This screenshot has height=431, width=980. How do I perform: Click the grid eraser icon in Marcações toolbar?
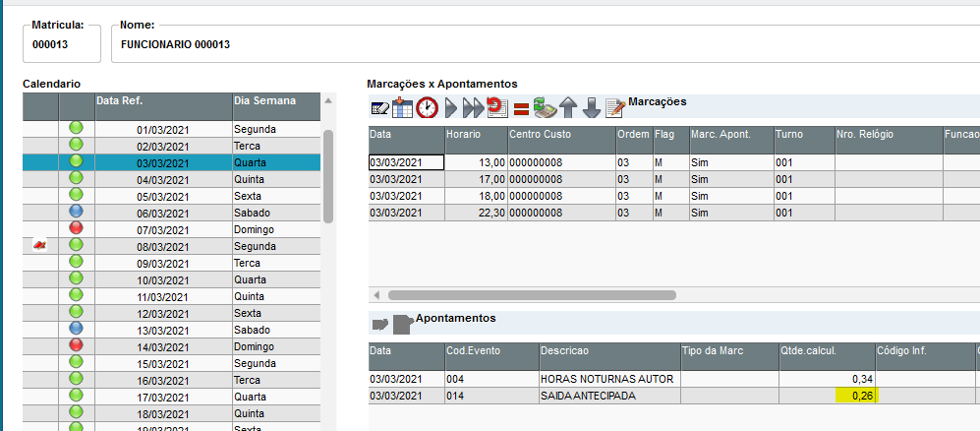coord(379,108)
